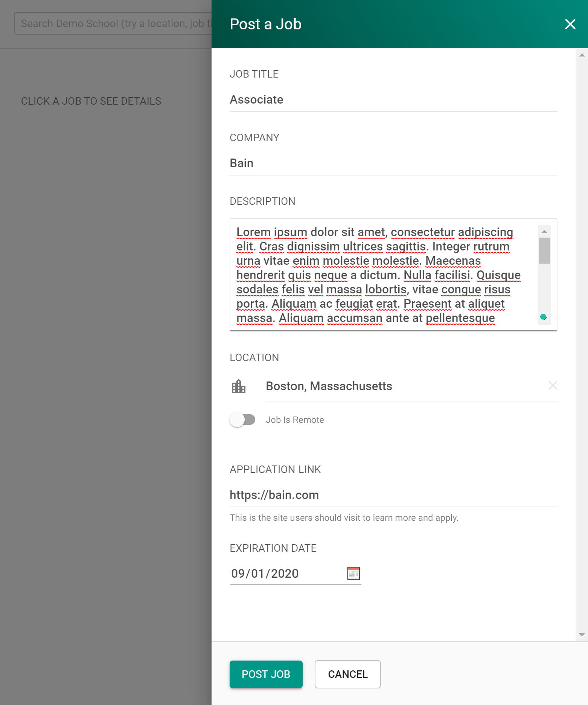Click the POST JOB button
Image resolution: width=588 pixels, height=705 pixels.
(x=266, y=674)
